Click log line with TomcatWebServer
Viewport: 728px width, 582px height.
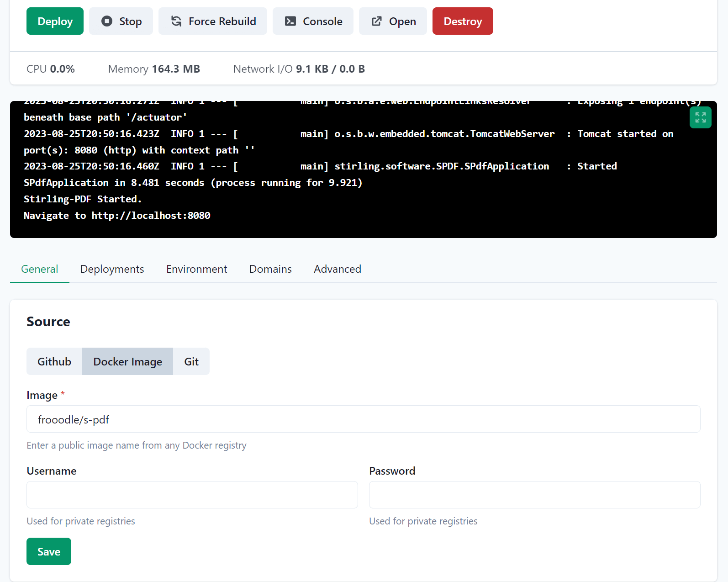348,142
